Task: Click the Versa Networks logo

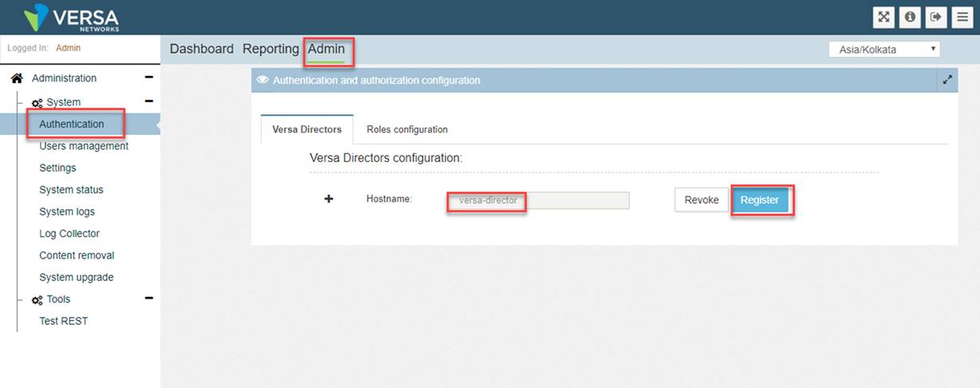Action: click(69, 18)
